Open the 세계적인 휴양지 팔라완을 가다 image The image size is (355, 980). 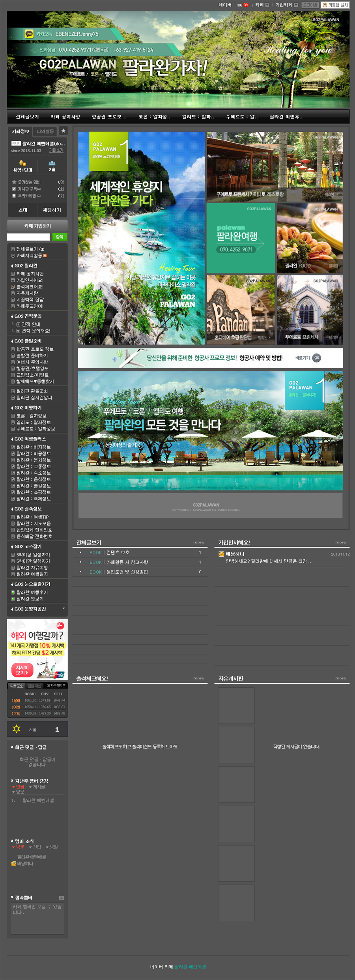(x=142, y=238)
